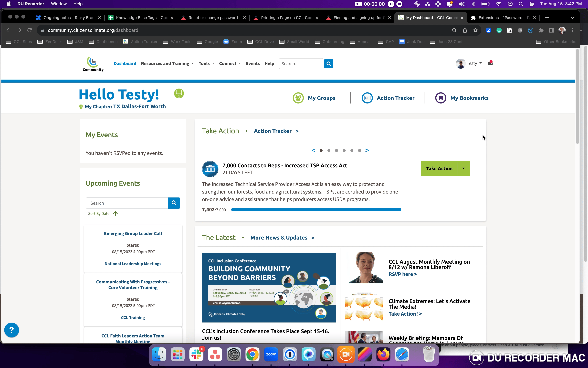
Task: Select the first Take Action carousel dot
Action: (x=321, y=150)
